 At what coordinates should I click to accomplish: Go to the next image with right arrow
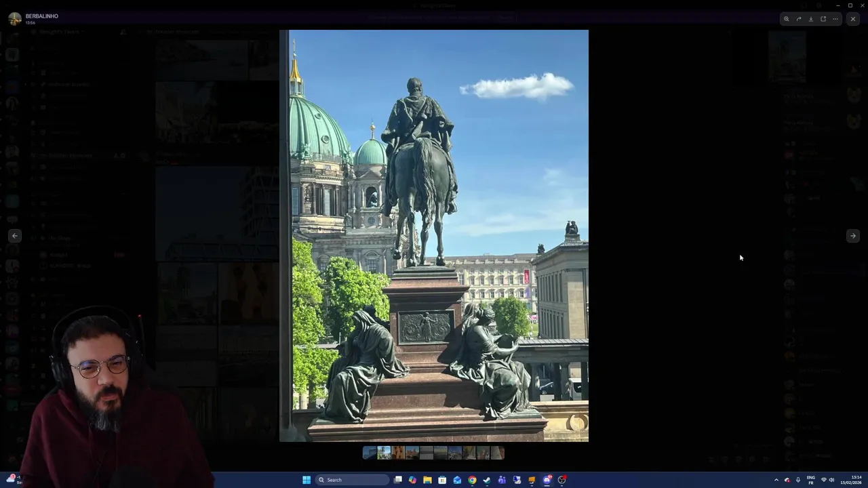coord(853,236)
